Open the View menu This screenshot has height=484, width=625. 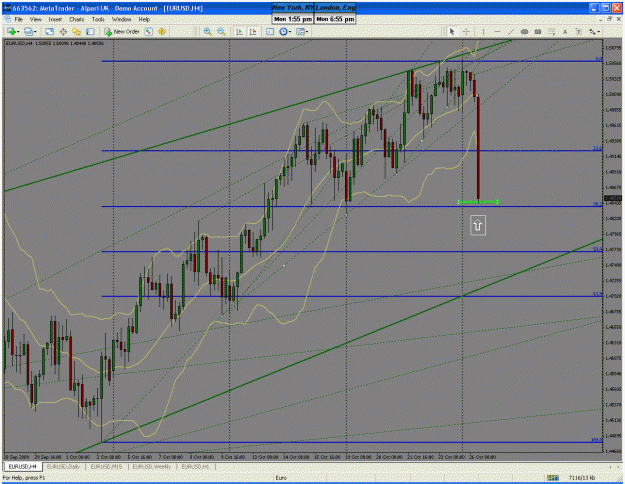pyautogui.click(x=35, y=19)
